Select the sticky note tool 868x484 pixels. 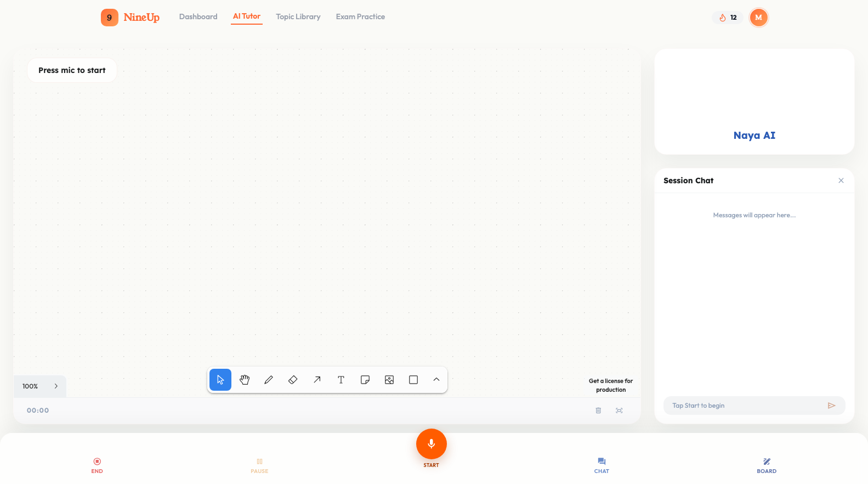coord(365,380)
